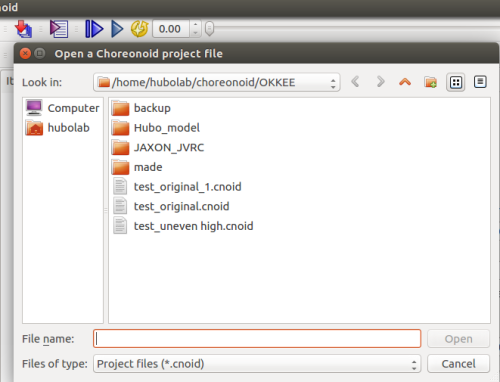Click the Open button
This screenshot has width=500, height=382.
pyautogui.click(x=458, y=339)
